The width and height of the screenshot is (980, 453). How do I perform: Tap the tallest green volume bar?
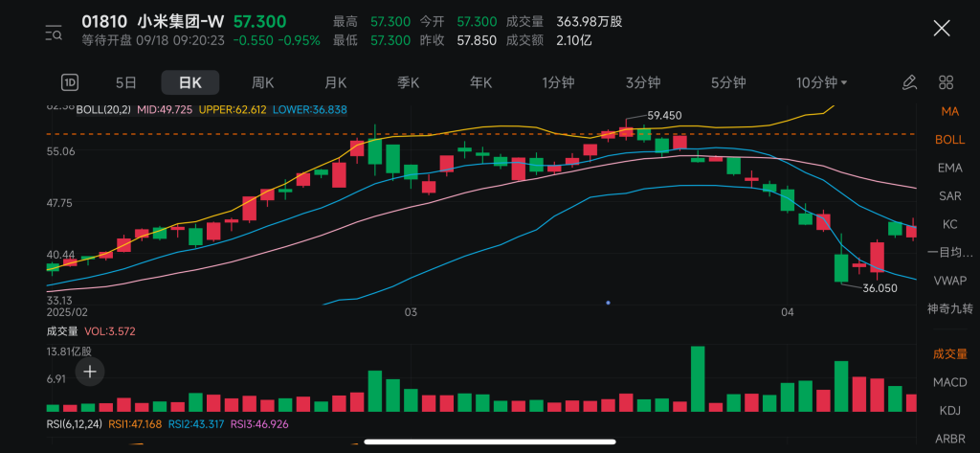698,379
